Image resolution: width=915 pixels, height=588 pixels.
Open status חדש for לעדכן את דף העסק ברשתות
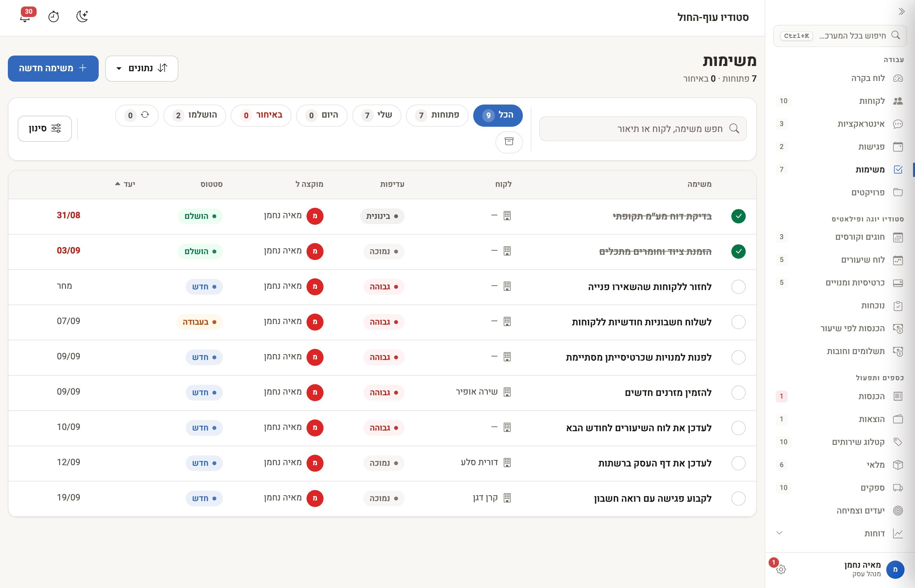pyautogui.click(x=204, y=463)
